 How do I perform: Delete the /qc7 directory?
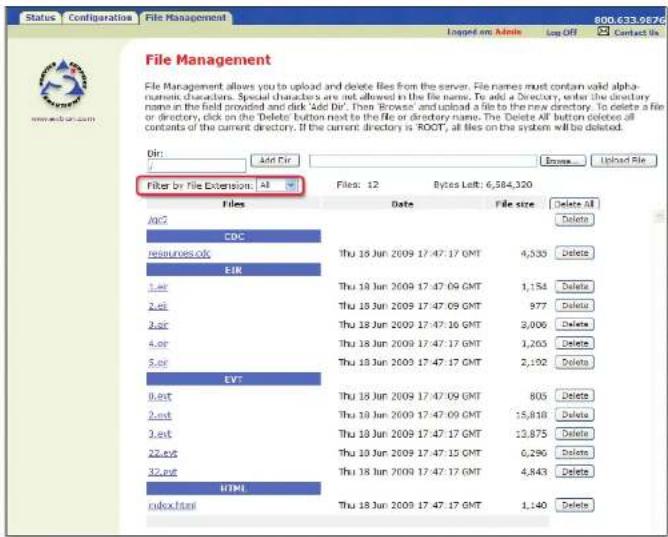click(575, 220)
